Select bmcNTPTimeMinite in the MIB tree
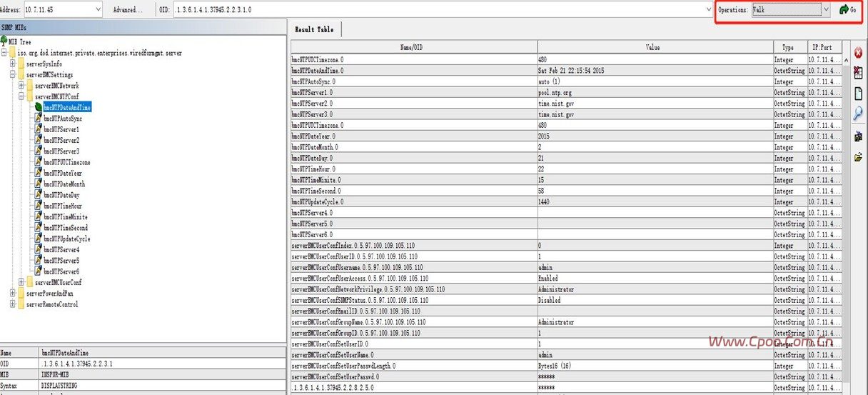The height and width of the screenshot is (395, 868). 66,216
